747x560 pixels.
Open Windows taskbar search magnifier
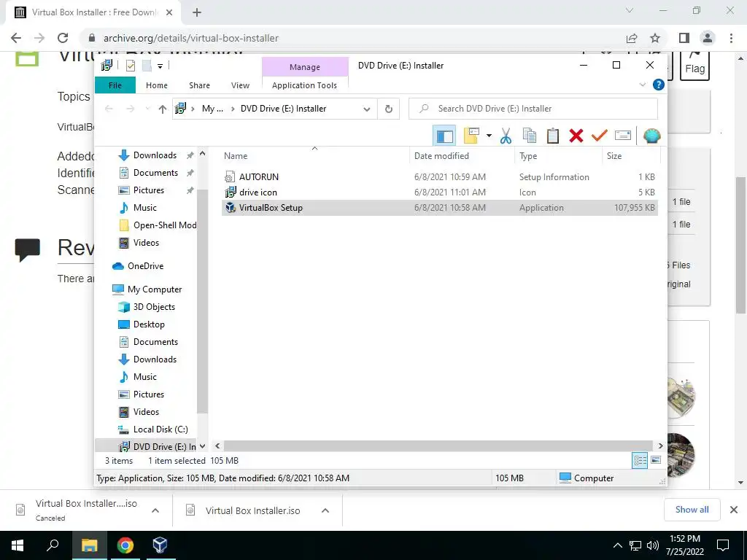[53, 545]
